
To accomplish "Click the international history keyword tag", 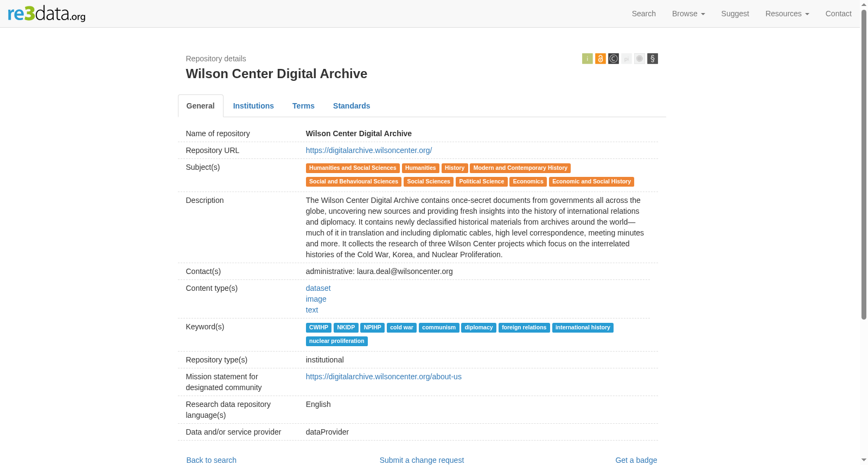I will 583,328.
